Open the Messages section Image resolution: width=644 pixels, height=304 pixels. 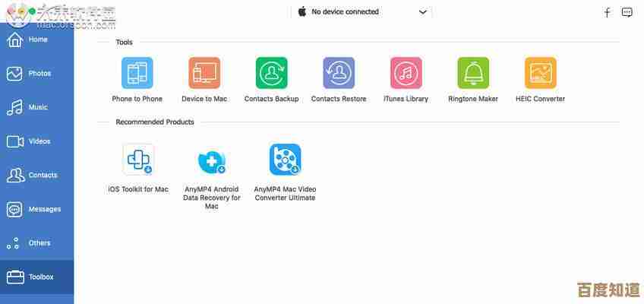click(36, 209)
